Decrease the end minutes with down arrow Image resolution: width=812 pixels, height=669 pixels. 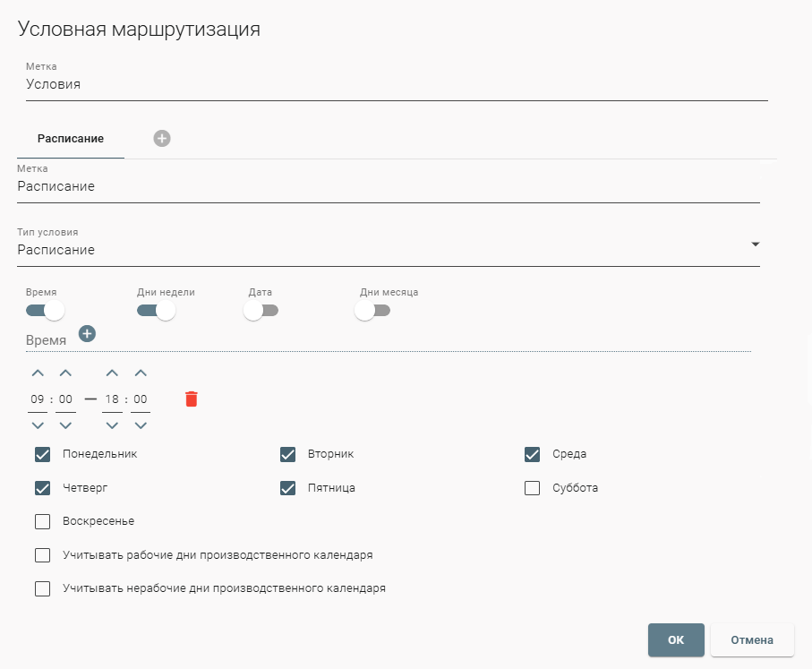click(141, 425)
